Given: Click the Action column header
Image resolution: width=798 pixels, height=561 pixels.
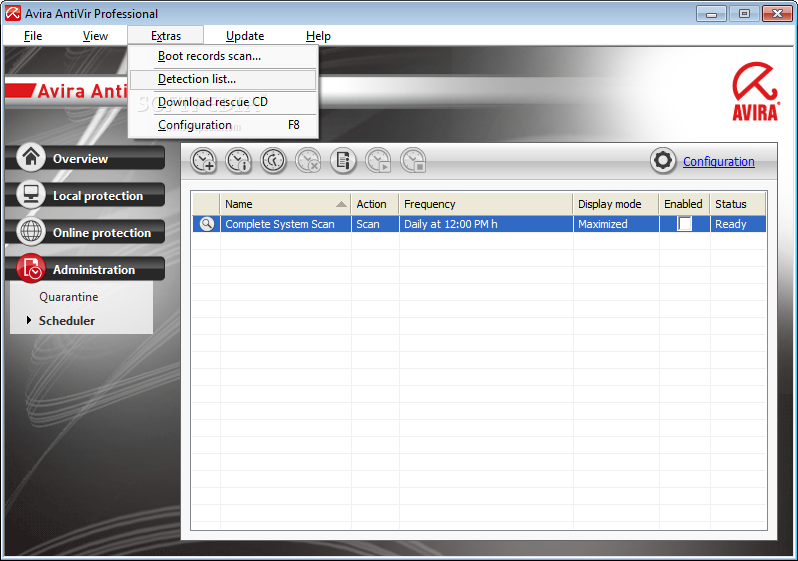Looking at the screenshot, I should [x=375, y=204].
